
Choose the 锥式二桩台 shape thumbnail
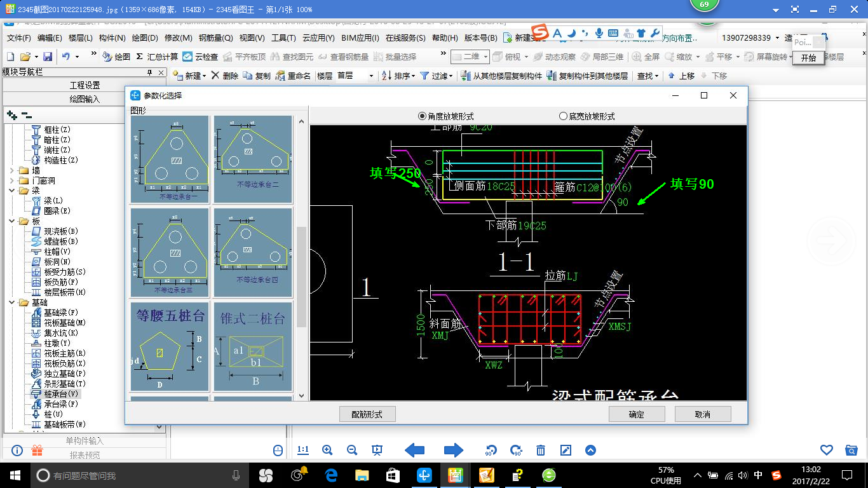(x=253, y=346)
